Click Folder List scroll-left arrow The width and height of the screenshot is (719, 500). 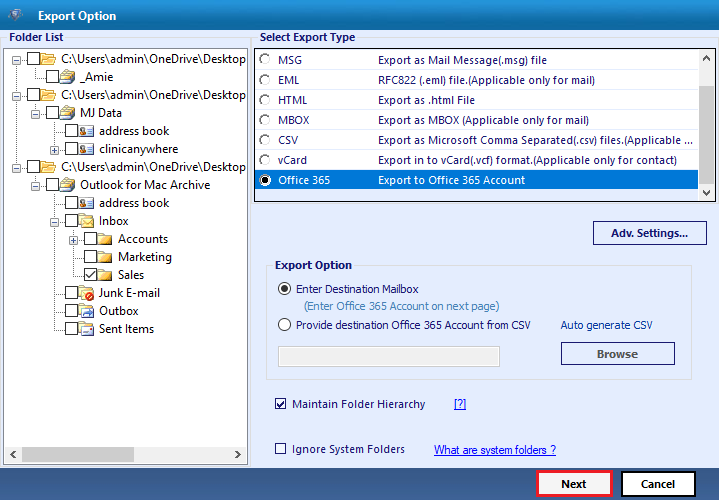(x=13, y=454)
